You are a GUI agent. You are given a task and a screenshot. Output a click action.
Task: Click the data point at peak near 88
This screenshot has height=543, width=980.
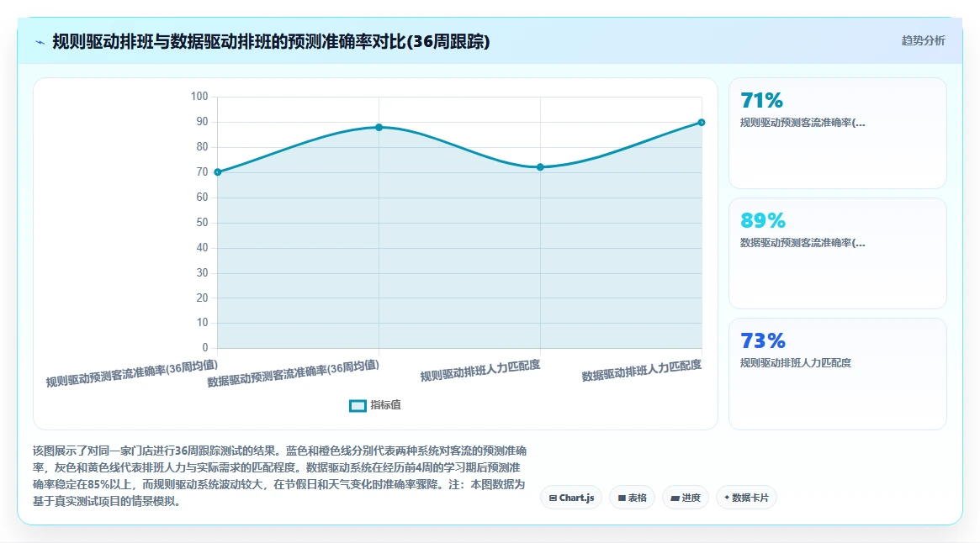(379, 128)
